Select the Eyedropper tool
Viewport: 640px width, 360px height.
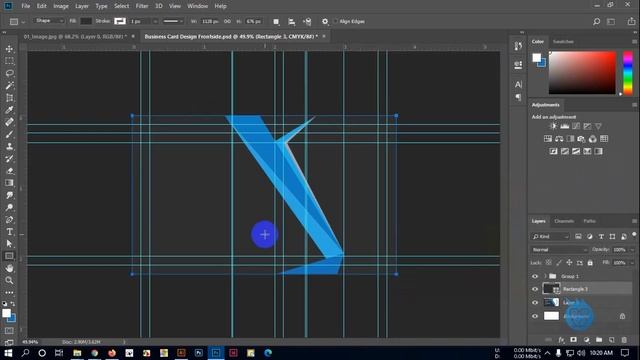[9, 110]
